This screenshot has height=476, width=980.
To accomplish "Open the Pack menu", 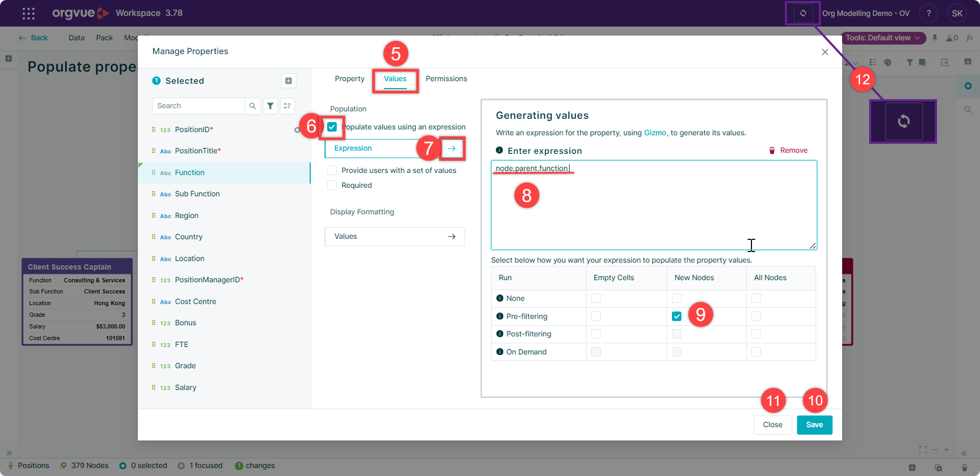I will tap(104, 38).
